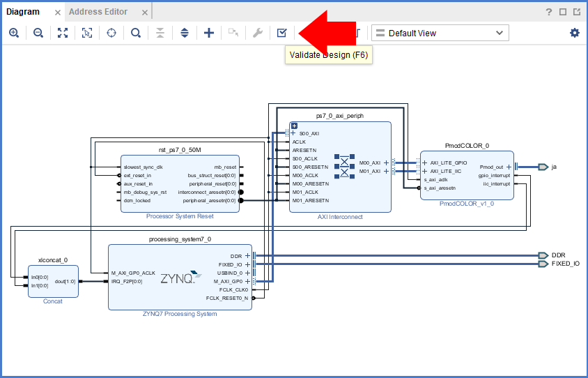588x378 pixels.
Task: Select the rst_ps7_0_50M block title
Action: tap(180, 150)
